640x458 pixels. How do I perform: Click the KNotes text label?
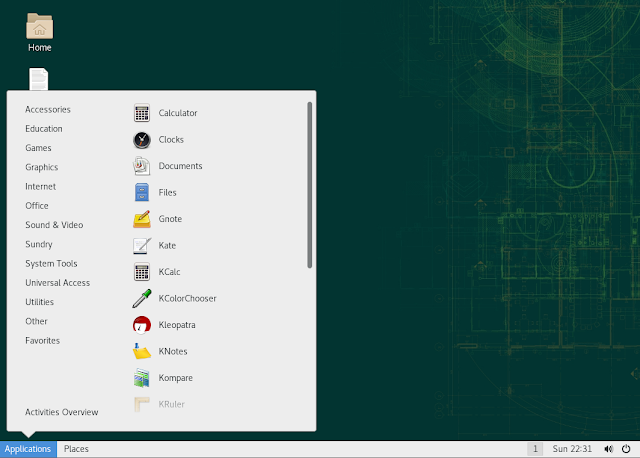pyautogui.click(x=173, y=351)
